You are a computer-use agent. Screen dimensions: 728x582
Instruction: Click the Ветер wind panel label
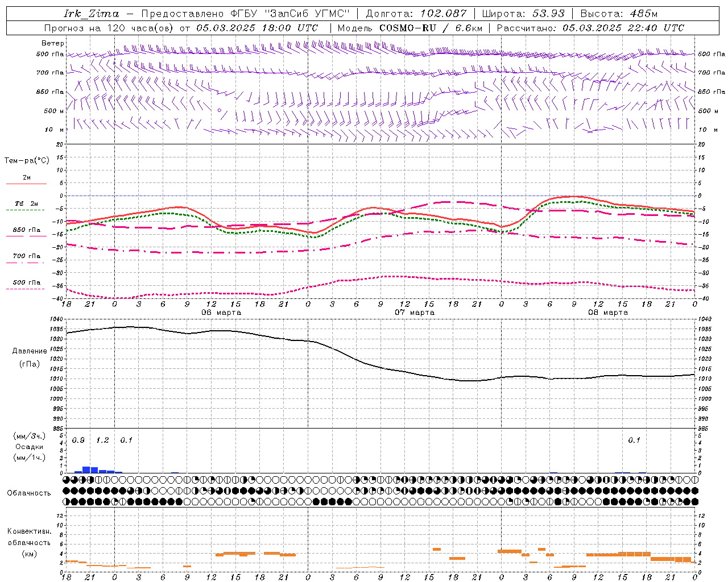coord(53,43)
